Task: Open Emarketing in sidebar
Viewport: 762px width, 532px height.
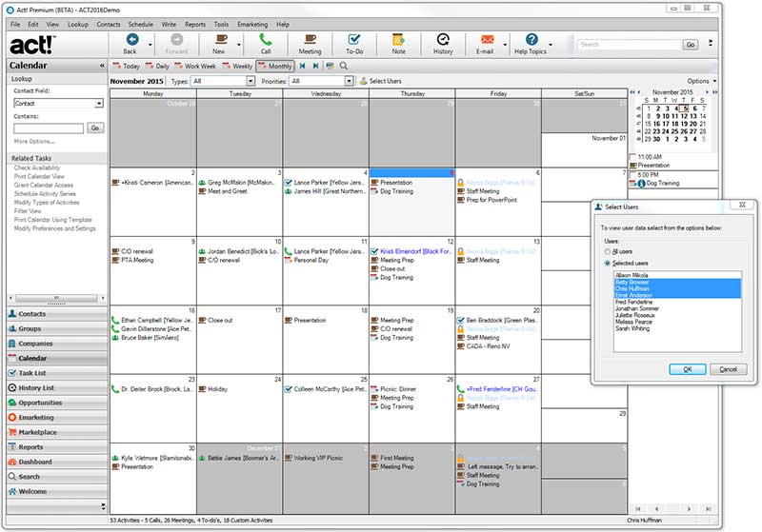Action: (57, 418)
